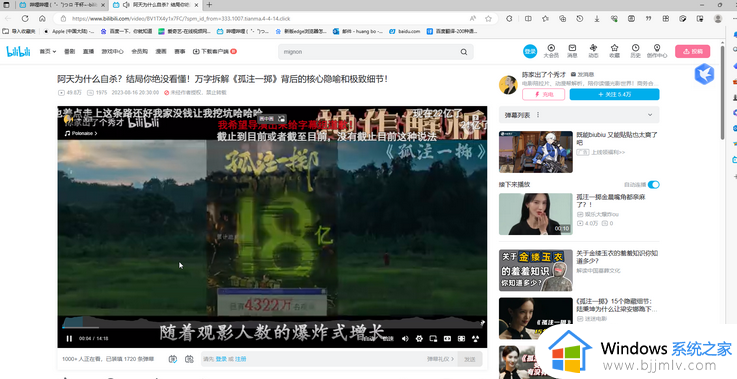The width and height of the screenshot is (737, 379).
Task: Open the 漫画 nav item
Action: [161, 51]
